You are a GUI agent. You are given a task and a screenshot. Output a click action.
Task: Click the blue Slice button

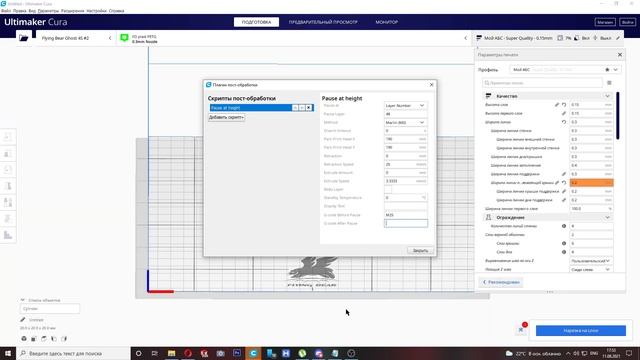[581, 331]
